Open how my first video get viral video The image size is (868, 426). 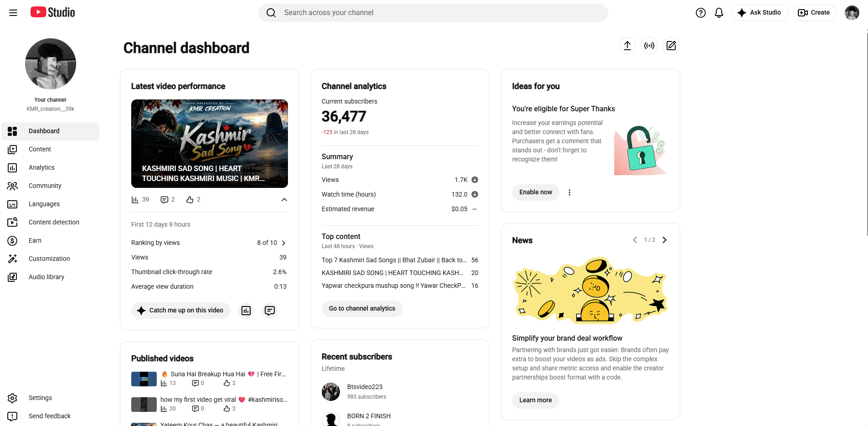pos(223,400)
